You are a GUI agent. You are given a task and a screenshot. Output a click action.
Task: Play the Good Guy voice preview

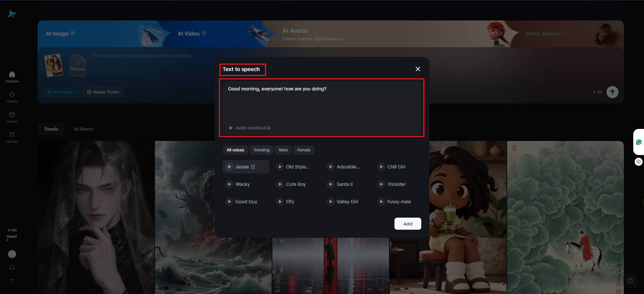coord(229,202)
